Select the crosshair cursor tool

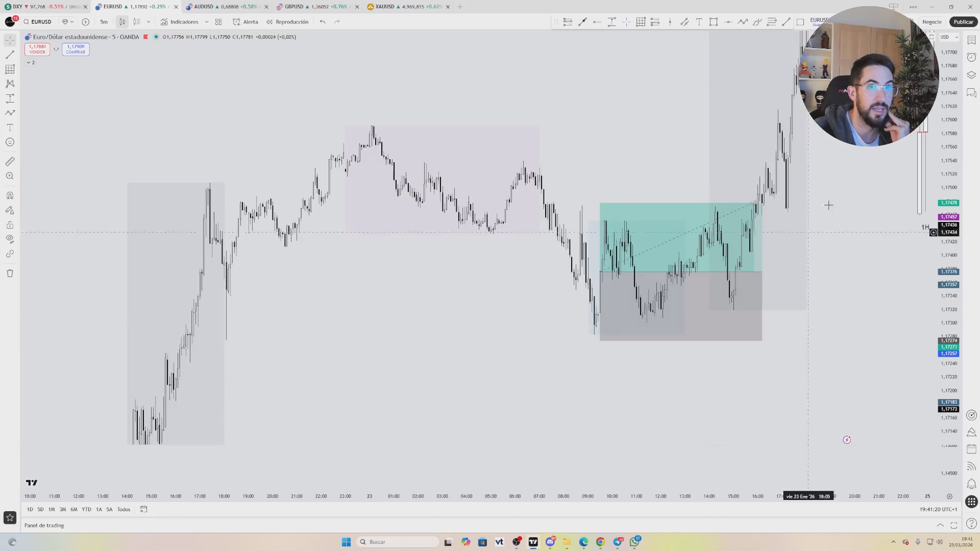coord(10,40)
